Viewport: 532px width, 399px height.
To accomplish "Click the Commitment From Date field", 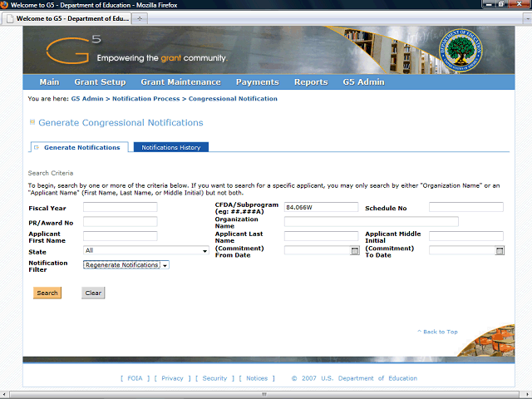I will (x=318, y=251).
